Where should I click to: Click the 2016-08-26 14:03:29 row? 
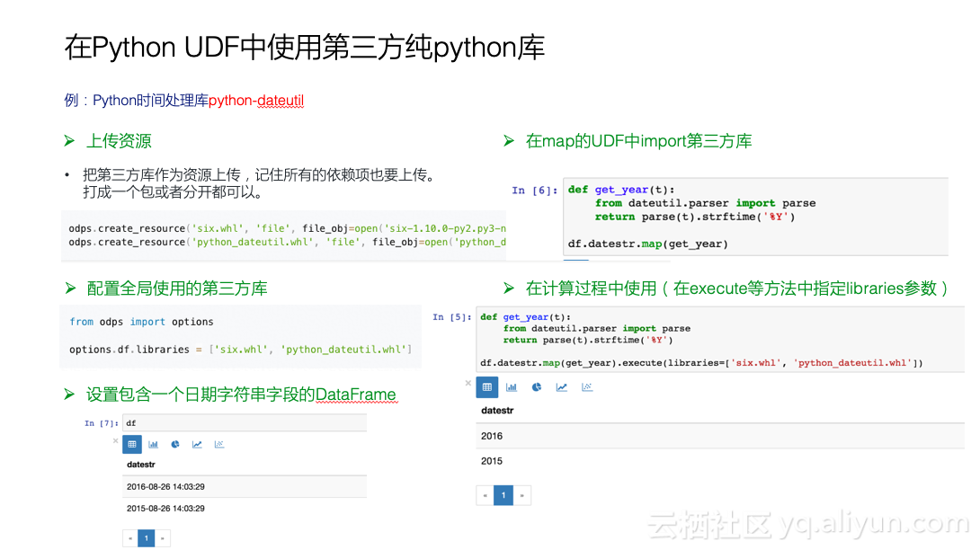pos(245,487)
